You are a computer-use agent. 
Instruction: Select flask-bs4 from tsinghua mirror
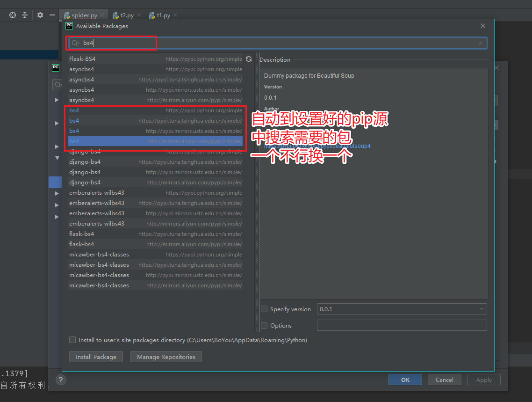coord(155,234)
